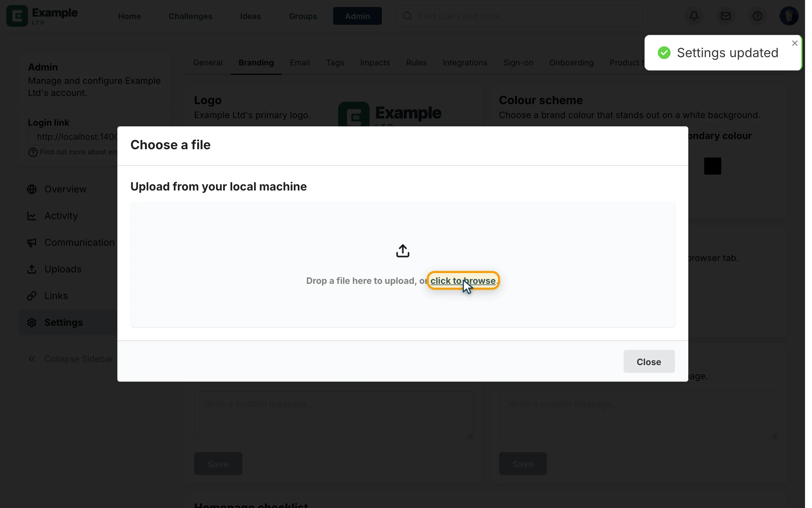Switch to the Email tab
Viewport: 812px width, 508px height.
click(300, 63)
